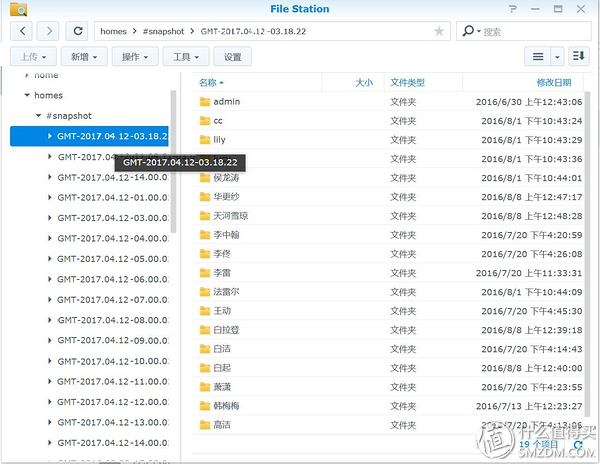
Task: Open the 操作 action dropdown
Action: pyautogui.click(x=135, y=57)
